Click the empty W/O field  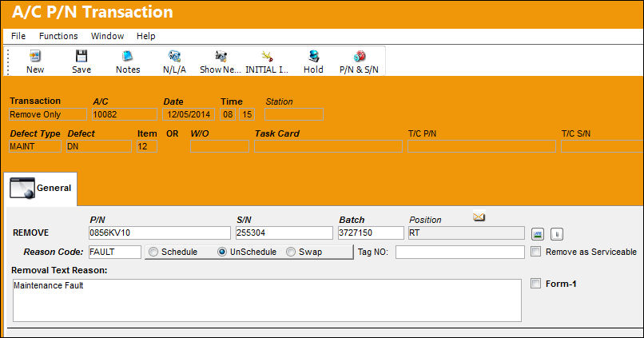tap(219, 146)
